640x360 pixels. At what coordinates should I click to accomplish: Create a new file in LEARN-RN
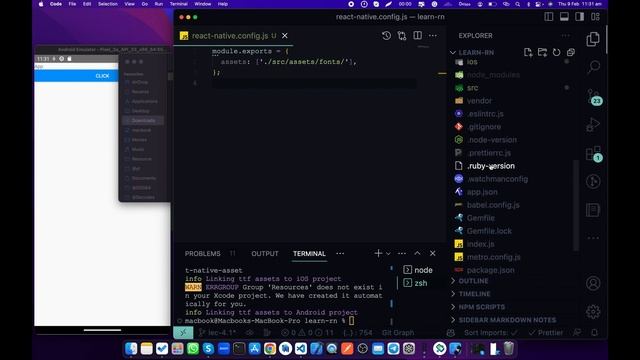click(x=528, y=52)
